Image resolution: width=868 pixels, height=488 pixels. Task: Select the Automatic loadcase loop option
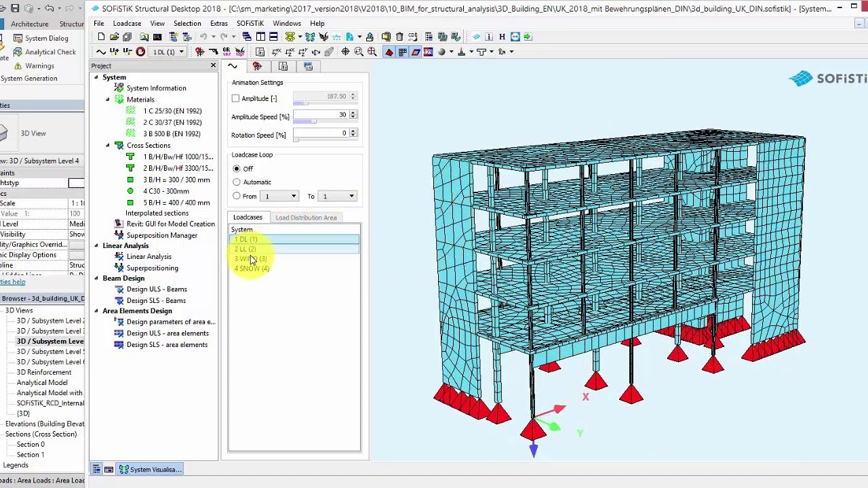pyautogui.click(x=237, y=182)
